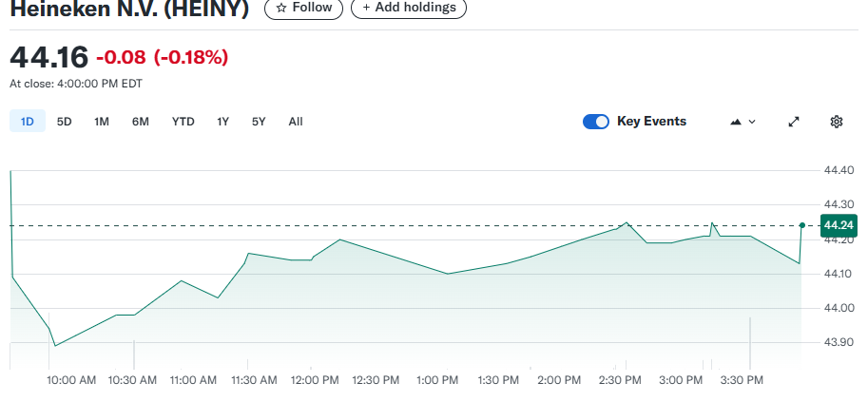Click the 44.10 price axis label
Viewport: 868px width, 402px height.
[x=839, y=274]
